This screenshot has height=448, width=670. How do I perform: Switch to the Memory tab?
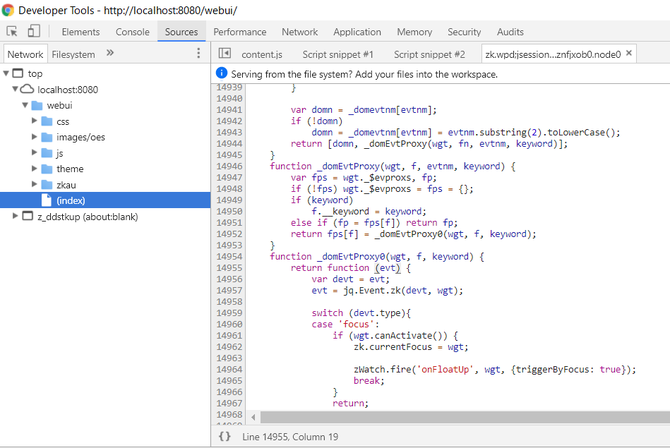tap(414, 32)
